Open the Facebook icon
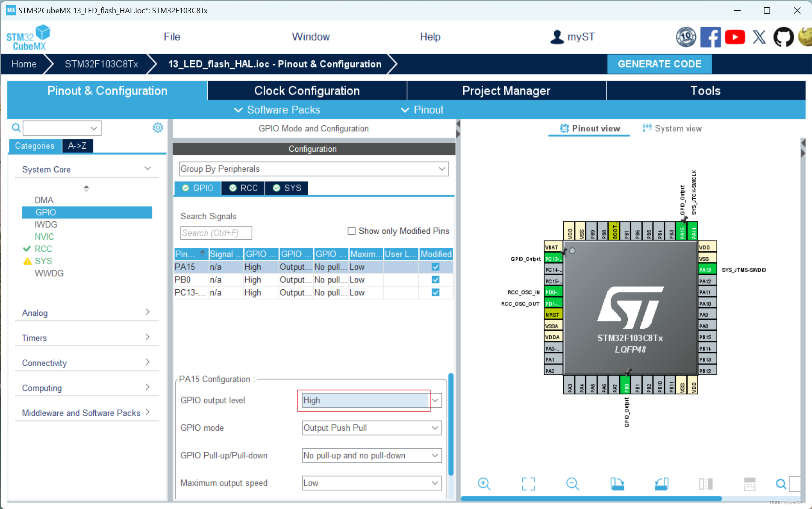The height and width of the screenshot is (509, 812). click(710, 37)
